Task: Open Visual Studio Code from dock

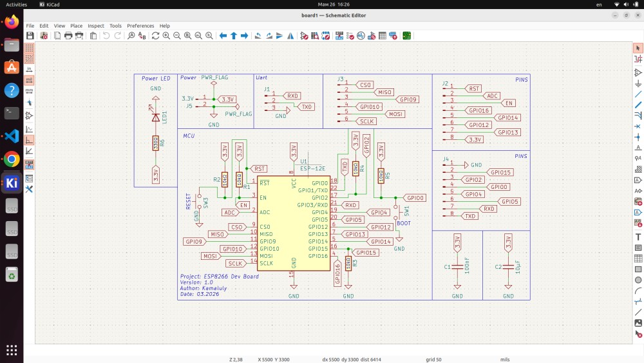Action: [12, 136]
